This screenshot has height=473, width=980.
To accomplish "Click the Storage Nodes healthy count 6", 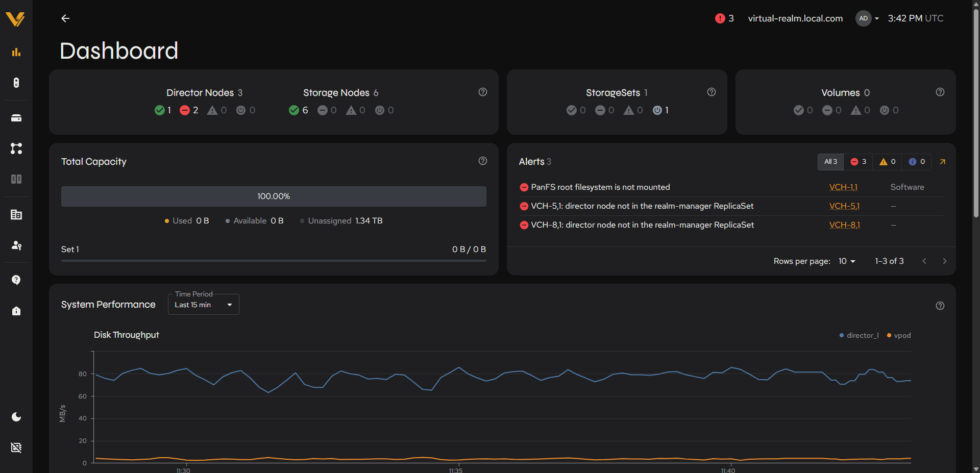I will point(299,110).
